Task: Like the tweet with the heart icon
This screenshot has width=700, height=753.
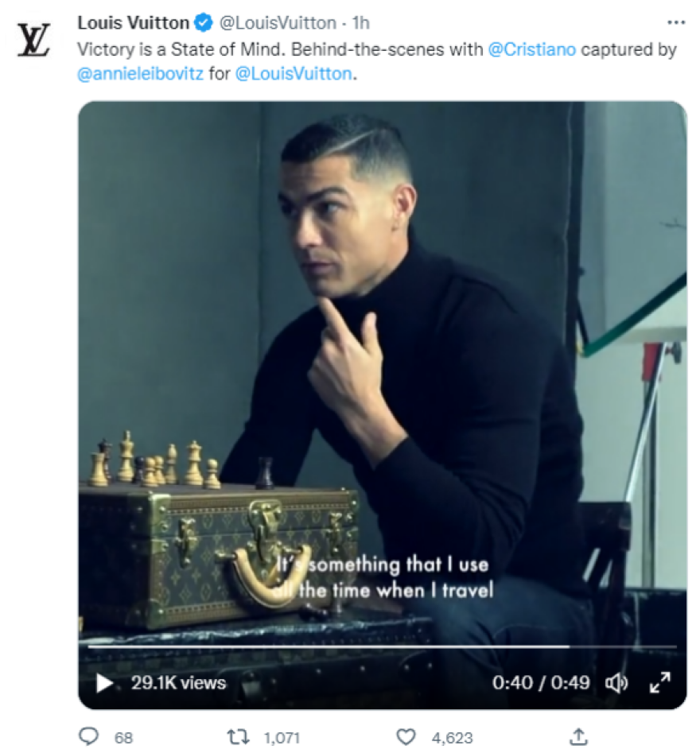Action: [406, 736]
